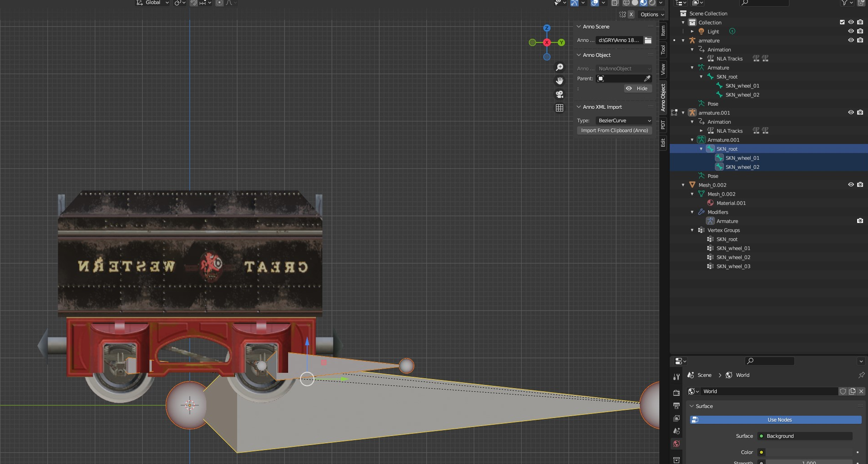
Task: Click the Background surface shader button
Action: [x=804, y=436]
